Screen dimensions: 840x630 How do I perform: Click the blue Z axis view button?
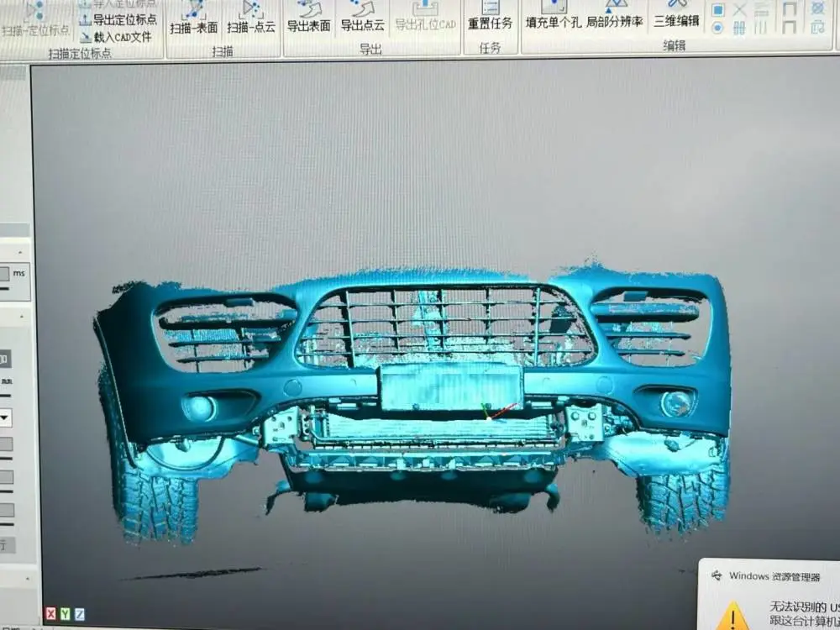pyautogui.click(x=79, y=614)
